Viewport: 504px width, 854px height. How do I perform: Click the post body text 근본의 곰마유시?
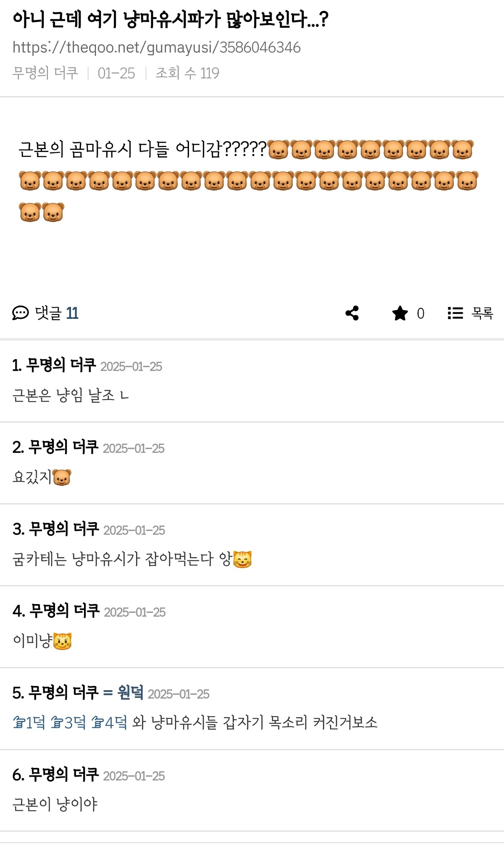pyautogui.click(x=75, y=149)
